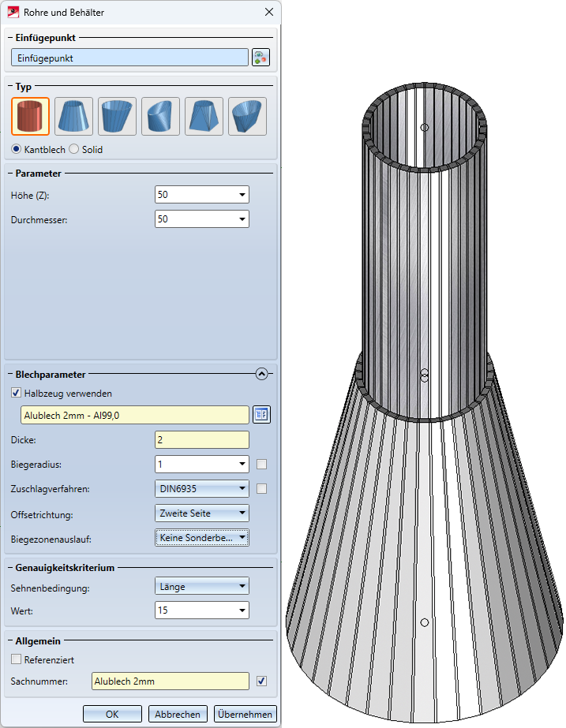Screen dimensions: 566x728
Task: Select the oblique-cut cylinder type icon
Action: pyautogui.click(x=160, y=116)
